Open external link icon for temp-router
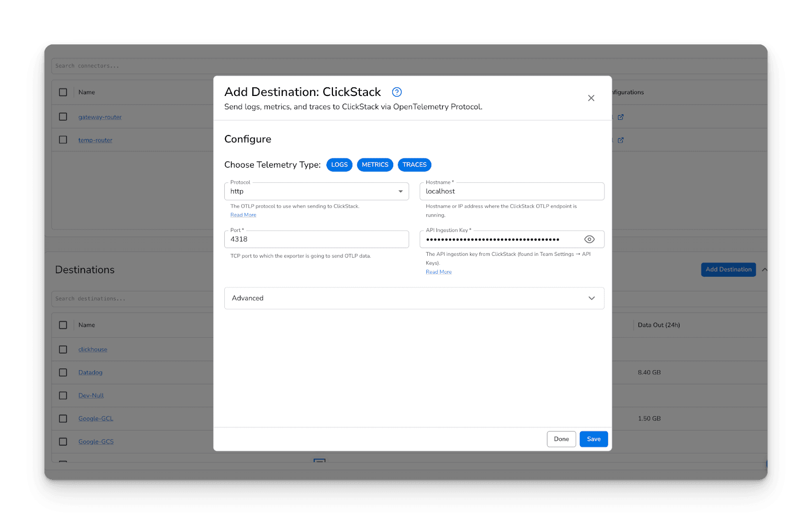This screenshot has height=524, width=812. 621,140
